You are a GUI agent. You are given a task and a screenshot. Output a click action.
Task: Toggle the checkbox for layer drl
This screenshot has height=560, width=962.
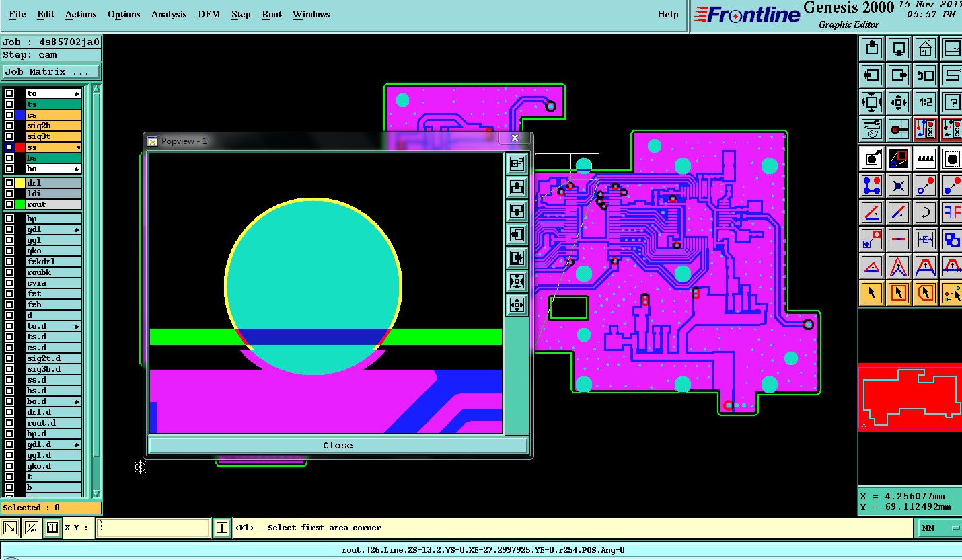pos(9,183)
